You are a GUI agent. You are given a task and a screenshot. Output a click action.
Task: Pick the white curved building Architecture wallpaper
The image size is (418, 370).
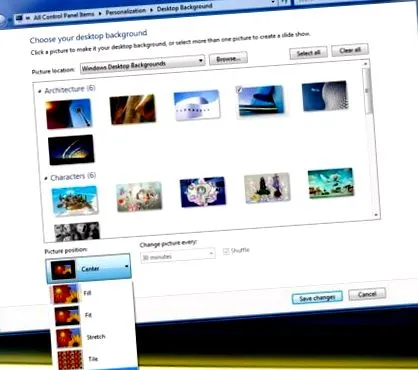click(x=197, y=104)
